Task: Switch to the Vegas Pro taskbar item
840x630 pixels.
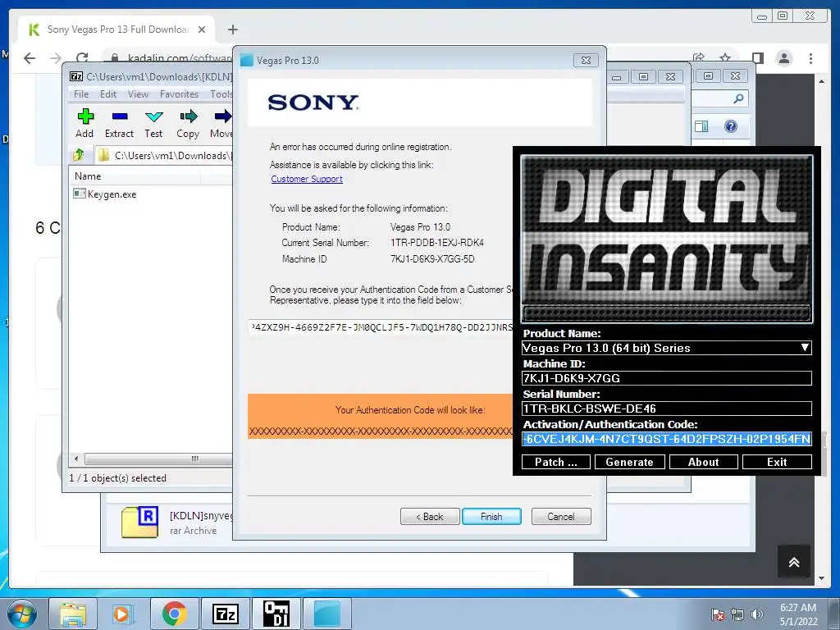Action: coord(327,614)
